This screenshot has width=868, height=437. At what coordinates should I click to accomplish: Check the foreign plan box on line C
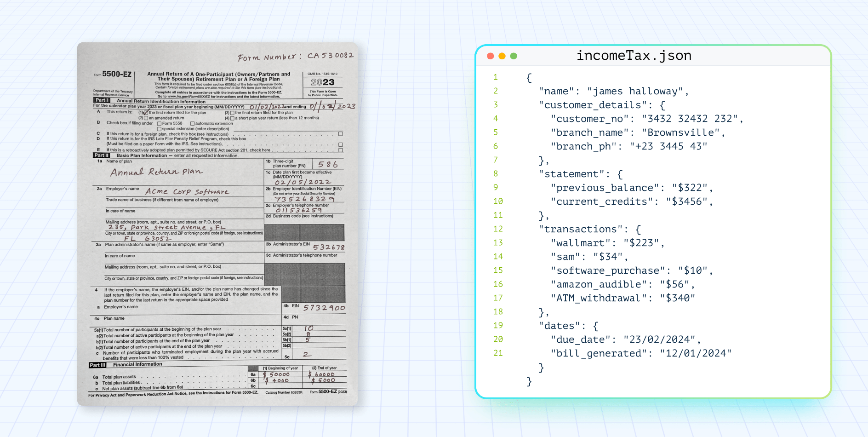341,134
